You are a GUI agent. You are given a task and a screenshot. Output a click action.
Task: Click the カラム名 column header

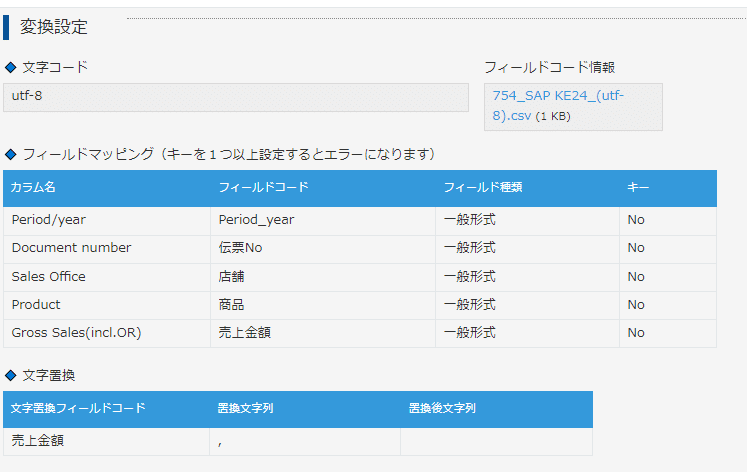(x=33, y=187)
